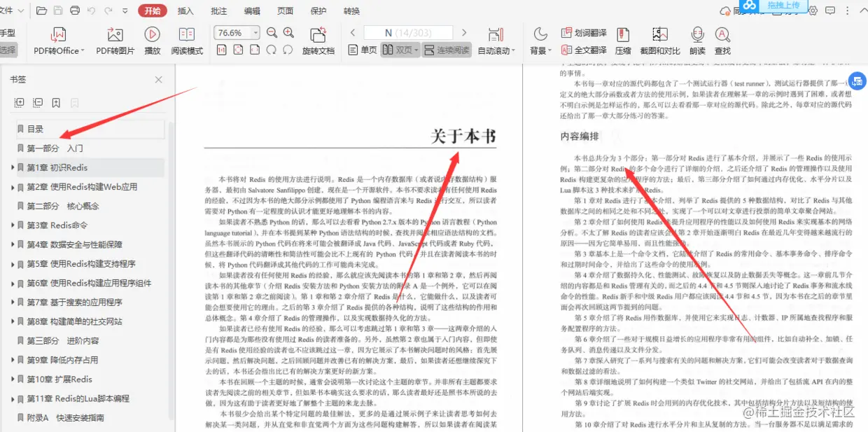The height and width of the screenshot is (432, 868).
Task: Switch to the 批注 tab
Action: [x=218, y=11]
